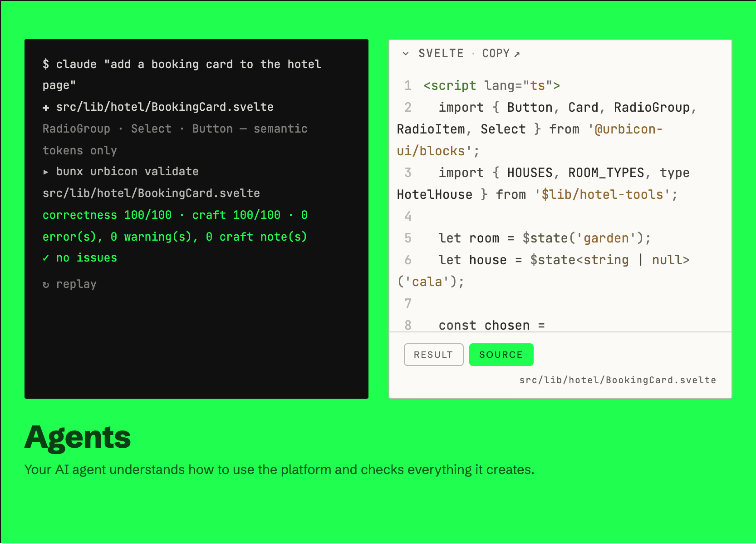Click the COPY link in code header
This screenshot has width=756, height=544.
[496, 54]
